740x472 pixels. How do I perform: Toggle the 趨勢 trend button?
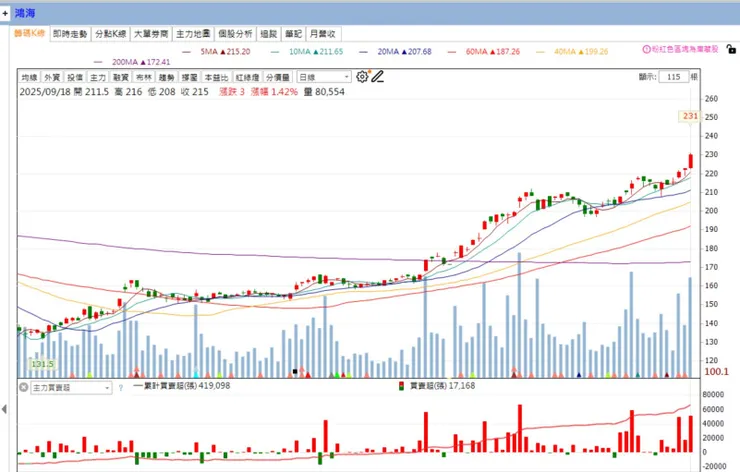point(167,77)
